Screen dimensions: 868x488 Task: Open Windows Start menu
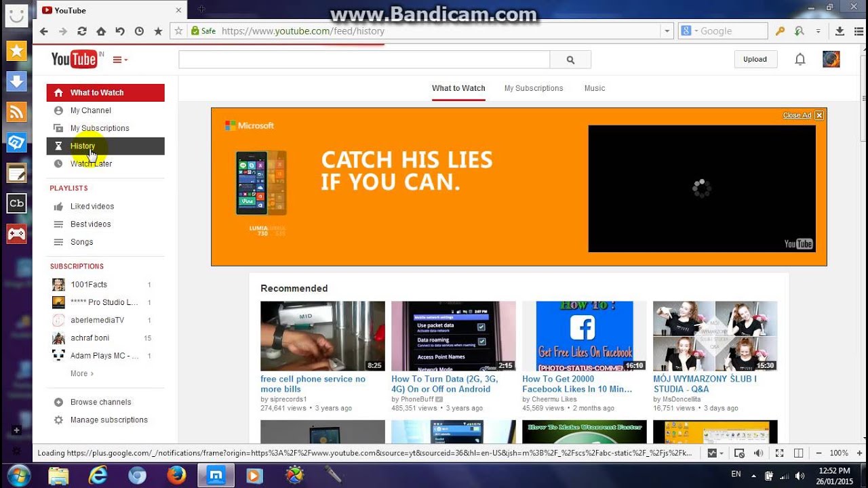[18, 474]
